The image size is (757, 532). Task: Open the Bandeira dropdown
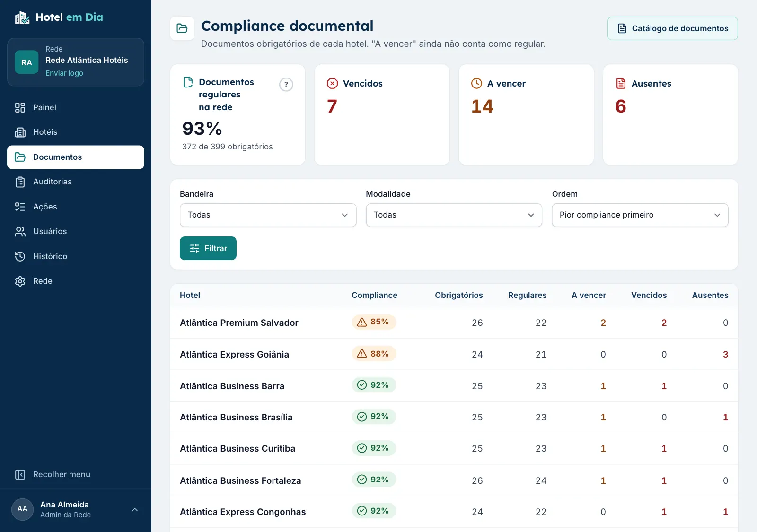(x=268, y=215)
